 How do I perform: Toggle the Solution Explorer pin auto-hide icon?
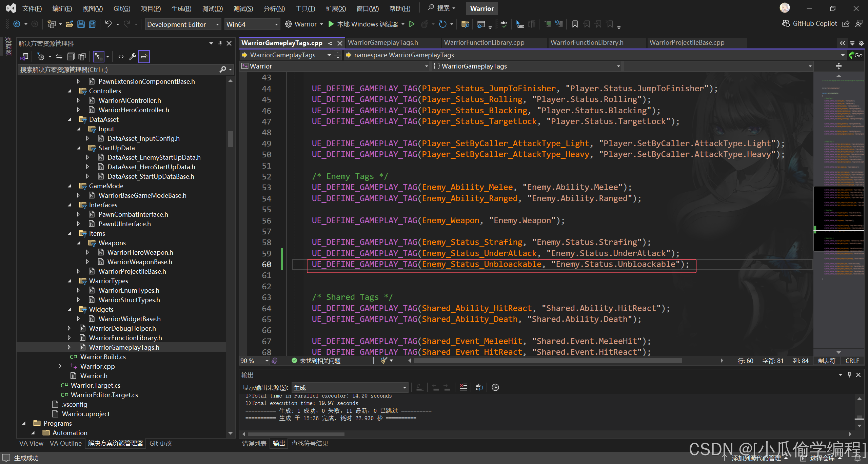[x=220, y=43]
